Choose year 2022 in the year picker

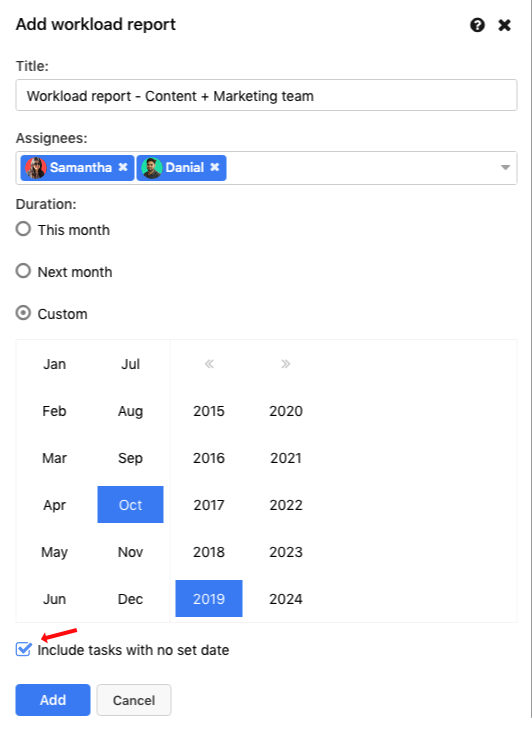point(286,505)
